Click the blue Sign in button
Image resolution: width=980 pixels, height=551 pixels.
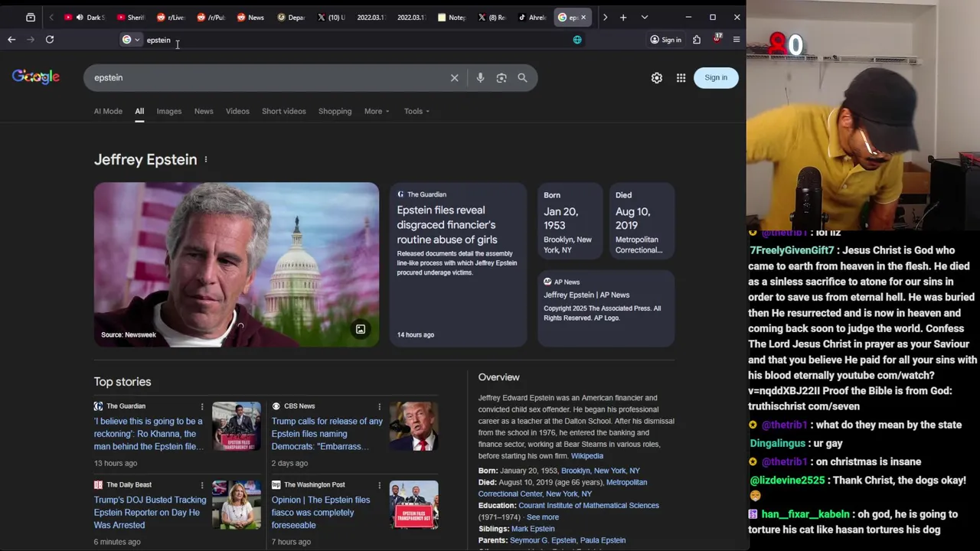(716, 77)
